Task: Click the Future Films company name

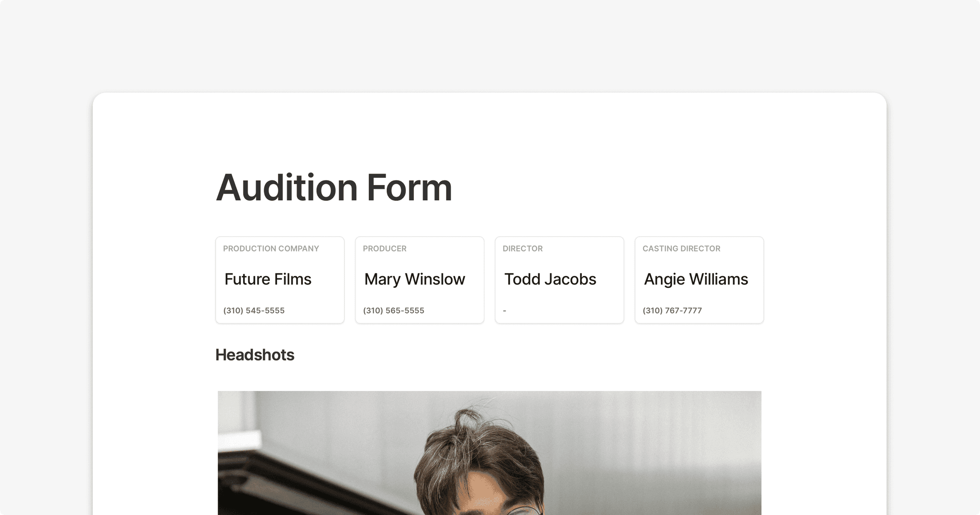Action: [267, 279]
